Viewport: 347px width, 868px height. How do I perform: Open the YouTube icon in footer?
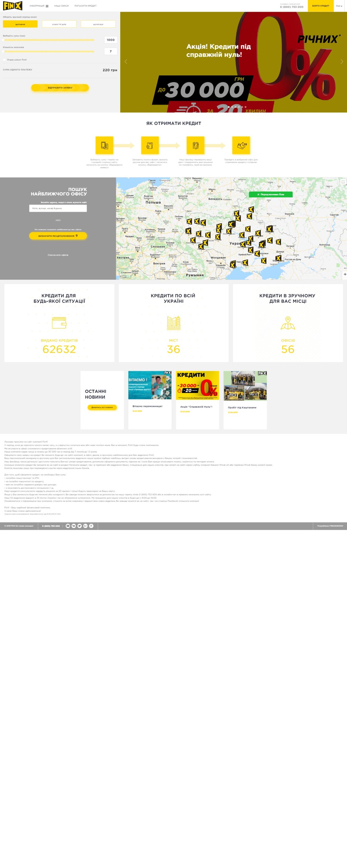click(68, 526)
